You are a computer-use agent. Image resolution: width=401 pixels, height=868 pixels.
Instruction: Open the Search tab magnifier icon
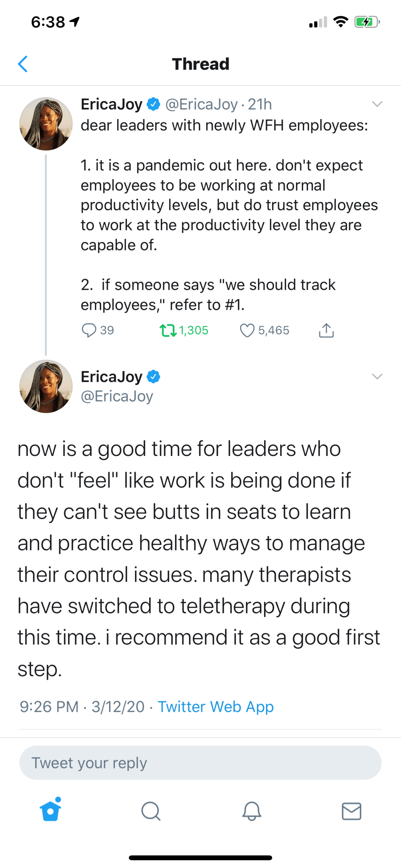[x=151, y=811]
